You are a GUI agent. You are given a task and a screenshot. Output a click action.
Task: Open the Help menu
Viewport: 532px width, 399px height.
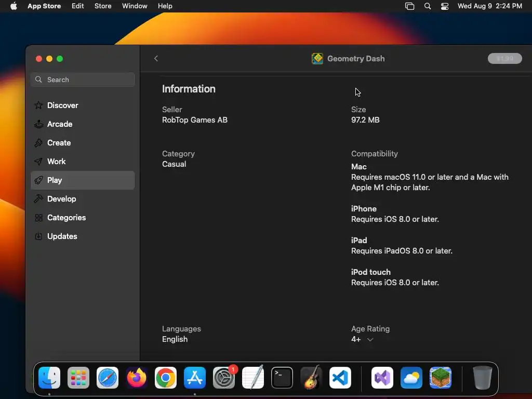tap(165, 6)
